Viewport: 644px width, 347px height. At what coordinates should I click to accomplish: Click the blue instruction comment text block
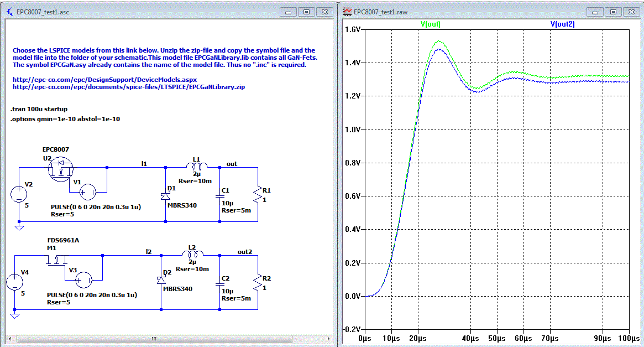pos(165,58)
